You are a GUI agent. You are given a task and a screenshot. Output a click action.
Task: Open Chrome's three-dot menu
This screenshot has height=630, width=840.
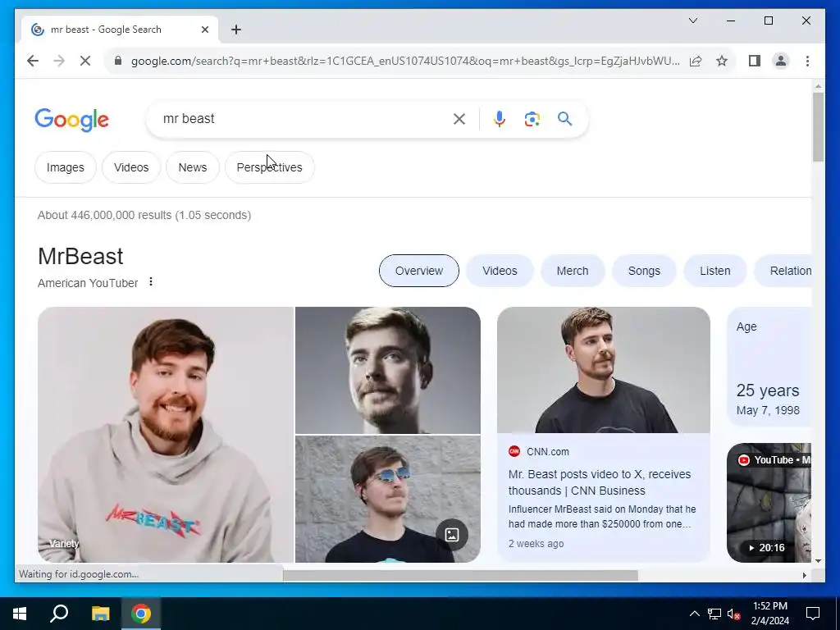coord(807,61)
